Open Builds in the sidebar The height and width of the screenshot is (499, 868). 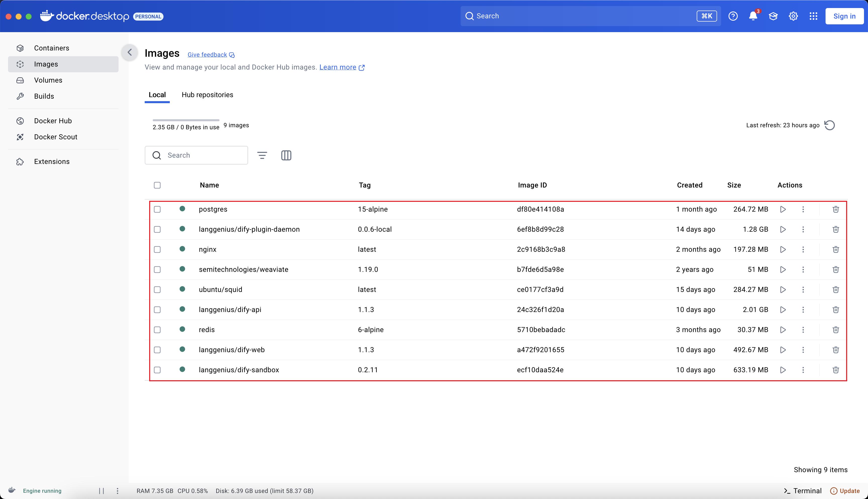(63, 96)
